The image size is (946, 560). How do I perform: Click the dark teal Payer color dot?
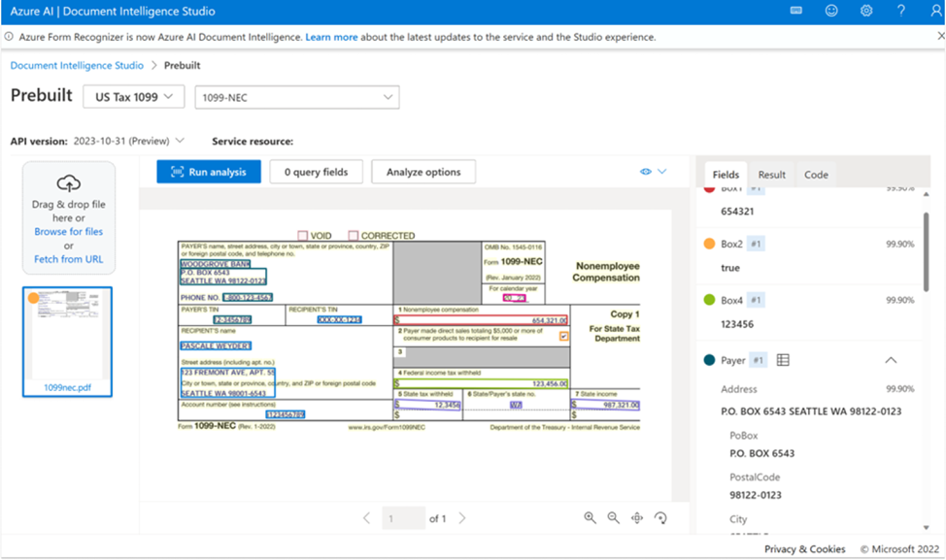pos(709,360)
